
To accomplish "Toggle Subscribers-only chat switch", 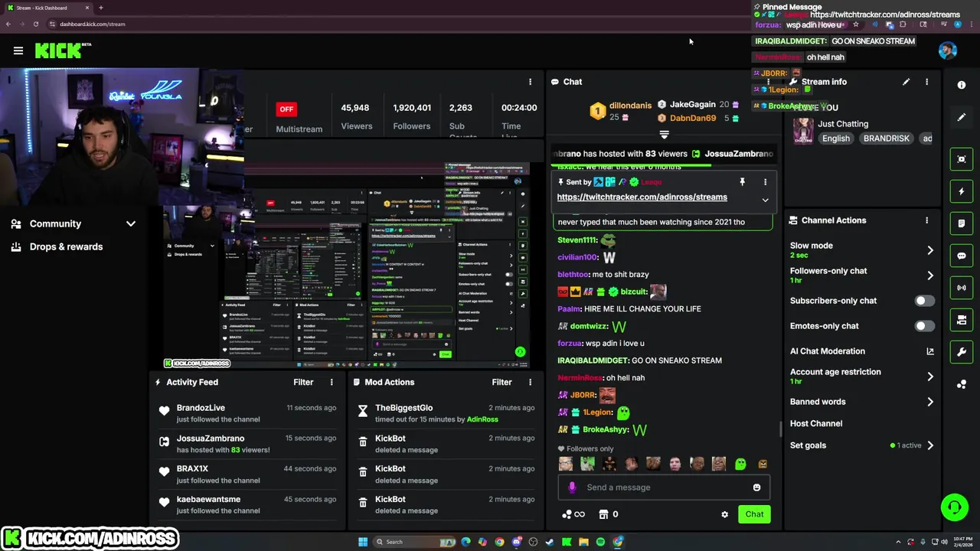I will pyautogui.click(x=925, y=301).
